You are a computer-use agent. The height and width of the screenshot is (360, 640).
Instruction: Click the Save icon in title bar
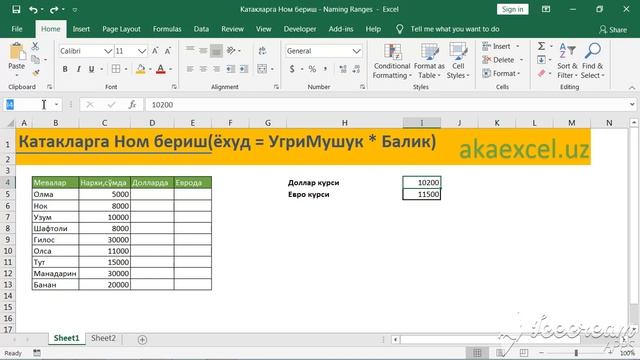16,9
